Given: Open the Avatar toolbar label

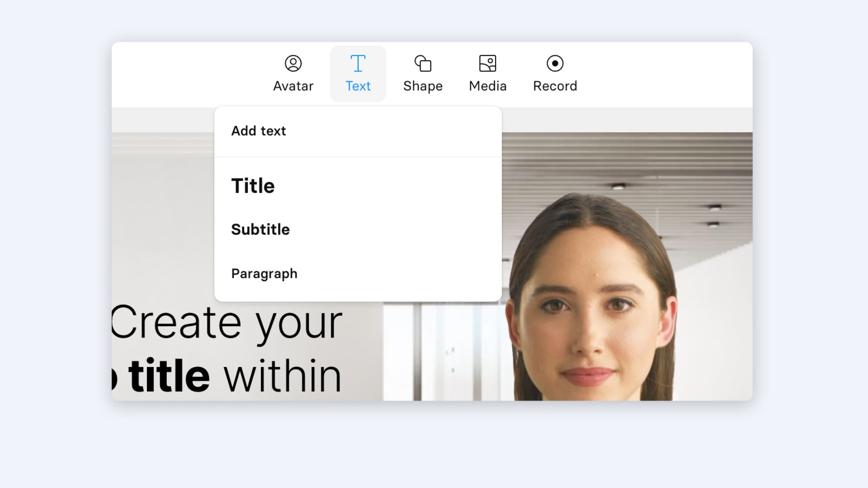Looking at the screenshot, I should (293, 86).
